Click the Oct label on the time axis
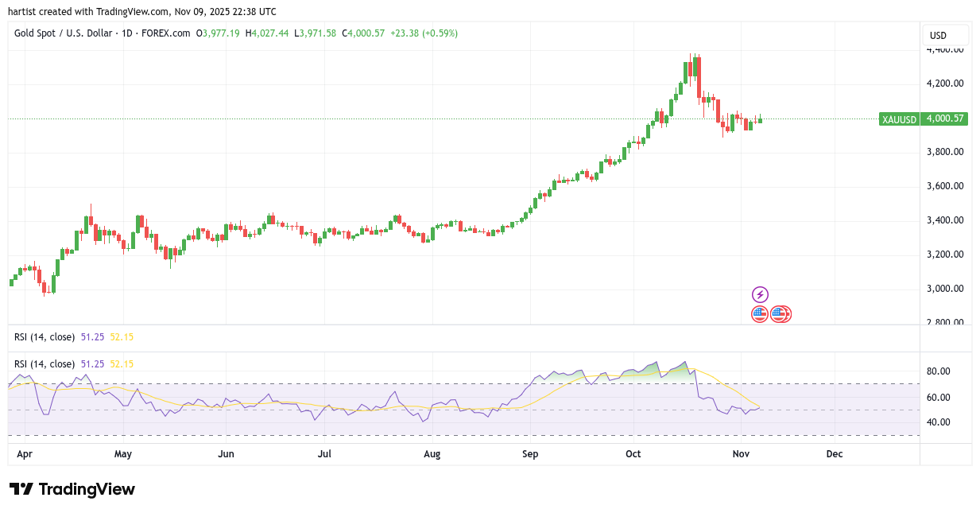 tap(633, 454)
